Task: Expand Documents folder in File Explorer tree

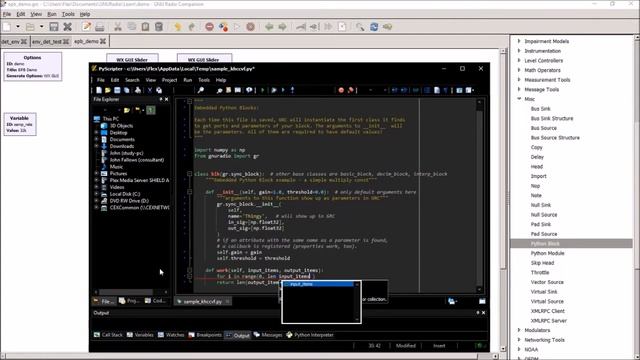Action: click(x=97, y=139)
